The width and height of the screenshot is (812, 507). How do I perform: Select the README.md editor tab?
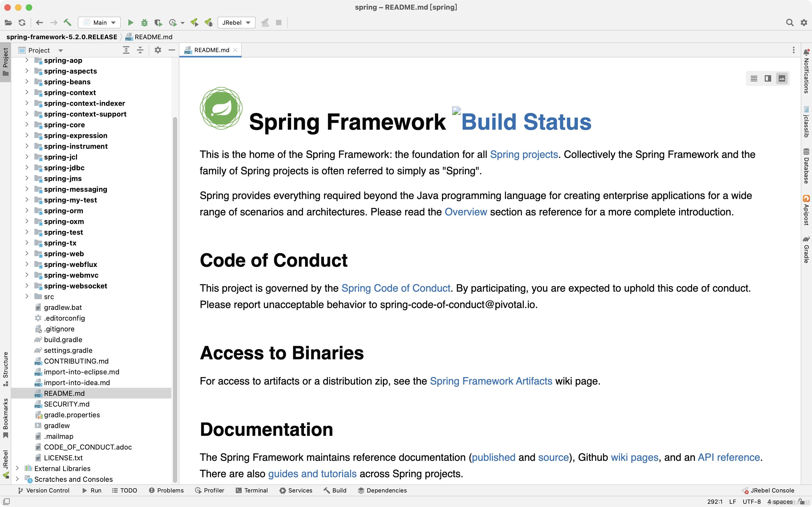pyautogui.click(x=211, y=50)
